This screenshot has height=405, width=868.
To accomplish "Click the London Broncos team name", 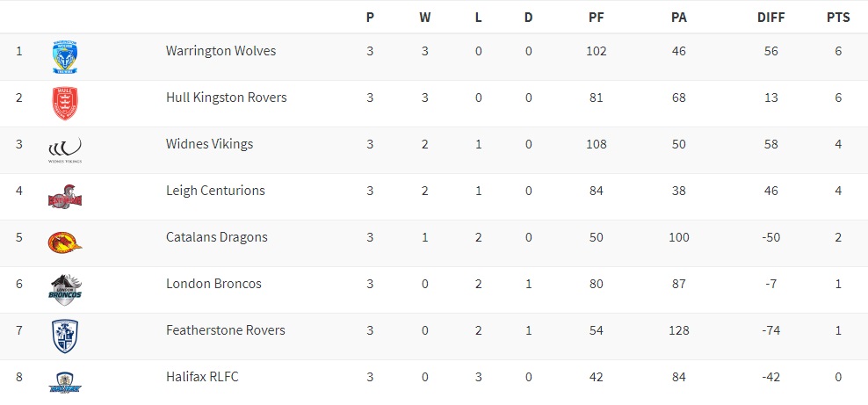I will 213,284.
